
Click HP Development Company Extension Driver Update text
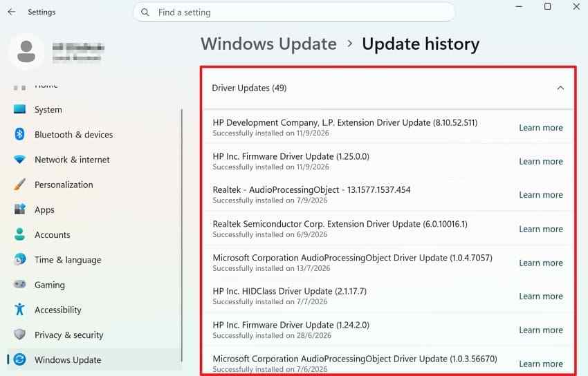(x=345, y=123)
